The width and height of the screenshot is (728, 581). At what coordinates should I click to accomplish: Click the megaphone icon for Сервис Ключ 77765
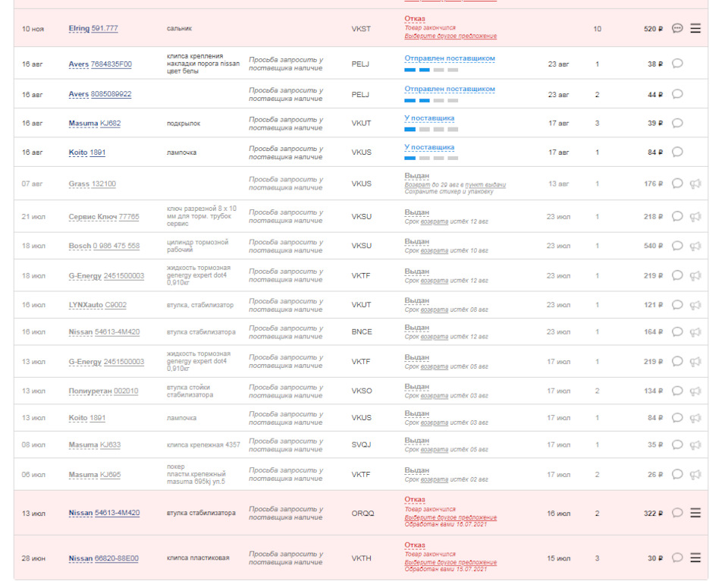point(695,217)
